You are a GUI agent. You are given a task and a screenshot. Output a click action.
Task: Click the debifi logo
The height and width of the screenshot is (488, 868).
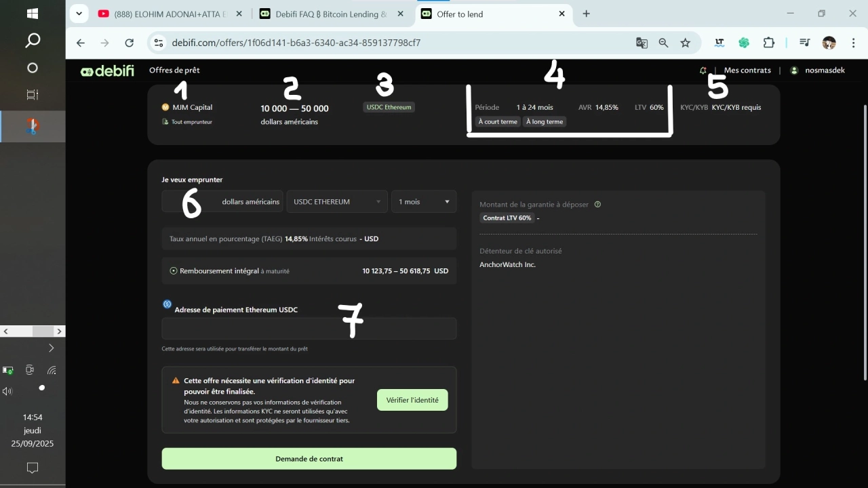[x=107, y=70]
